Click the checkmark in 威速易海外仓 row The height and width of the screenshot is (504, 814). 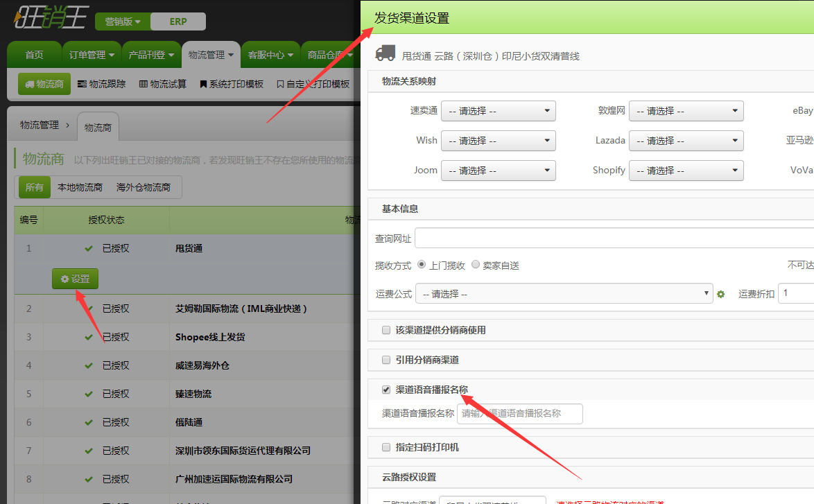pos(89,366)
